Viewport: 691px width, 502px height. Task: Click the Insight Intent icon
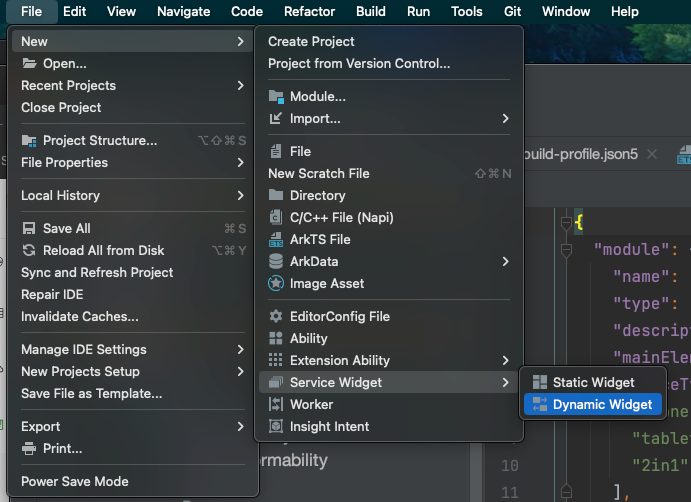[x=276, y=427]
